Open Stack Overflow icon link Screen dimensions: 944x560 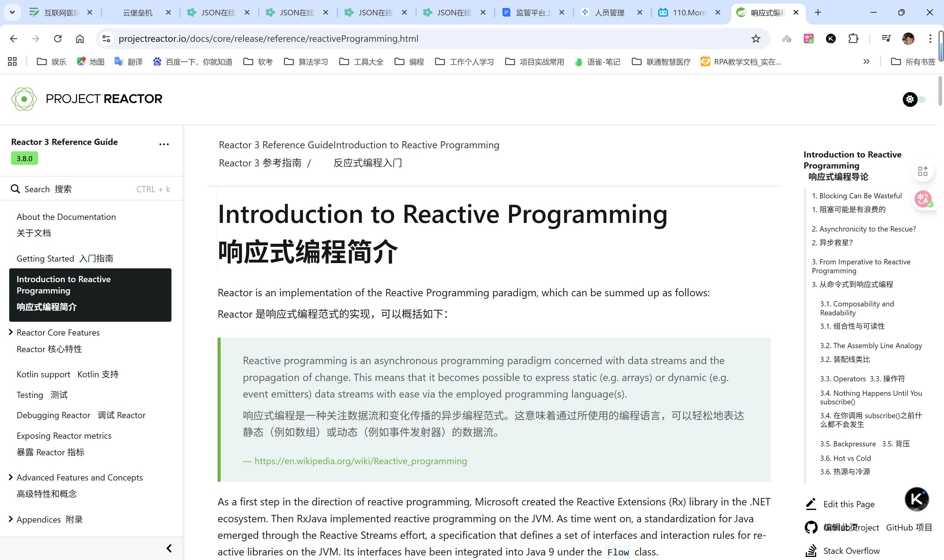point(811,550)
